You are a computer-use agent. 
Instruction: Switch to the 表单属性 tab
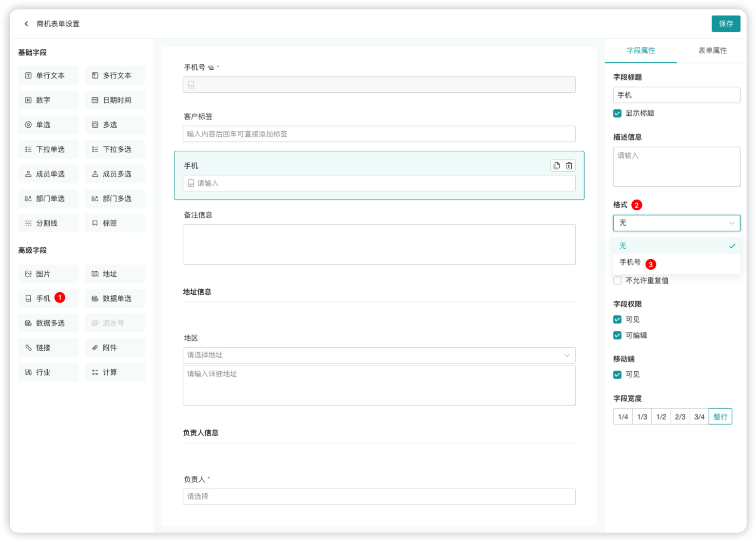click(x=712, y=50)
